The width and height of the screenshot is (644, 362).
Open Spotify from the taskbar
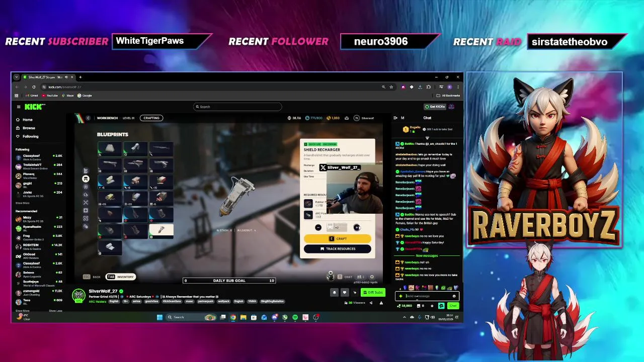(295, 317)
